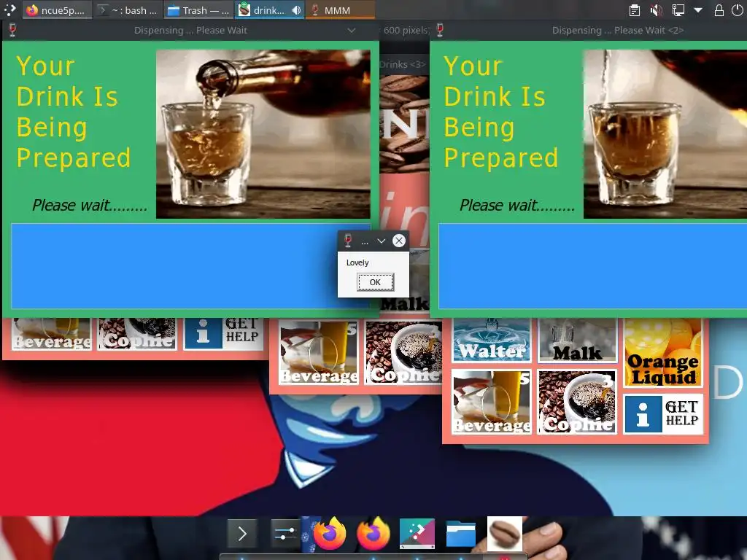Choose Beverage in the middle drinks window

318,352
